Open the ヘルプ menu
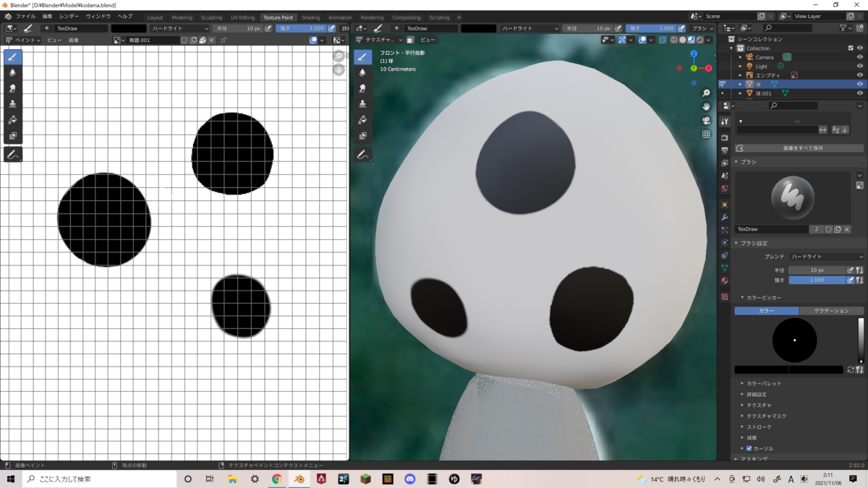 [x=125, y=16]
